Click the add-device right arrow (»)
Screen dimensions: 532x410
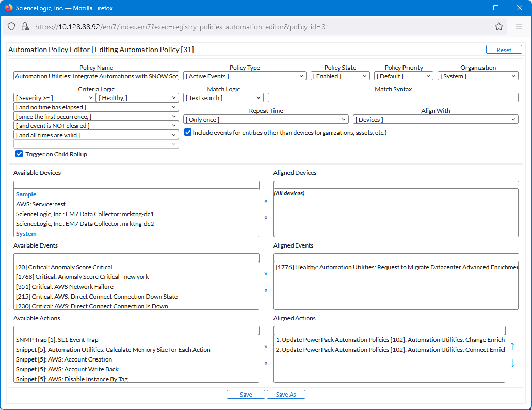pos(266,201)
